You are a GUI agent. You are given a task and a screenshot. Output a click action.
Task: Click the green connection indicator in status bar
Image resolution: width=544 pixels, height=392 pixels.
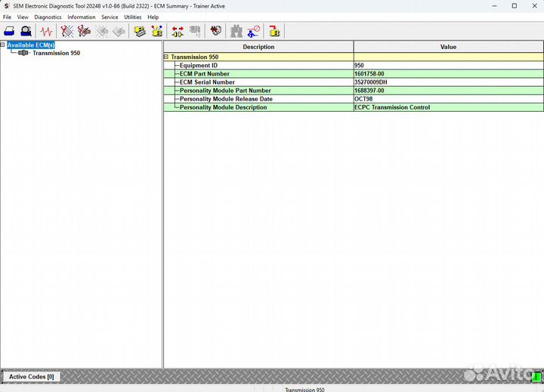click(536, 376)
